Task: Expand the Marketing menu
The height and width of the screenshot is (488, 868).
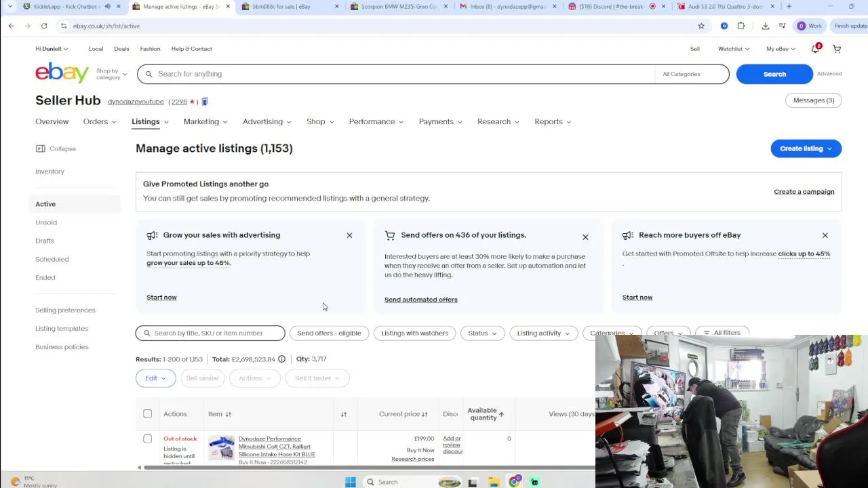Action: 205,121
